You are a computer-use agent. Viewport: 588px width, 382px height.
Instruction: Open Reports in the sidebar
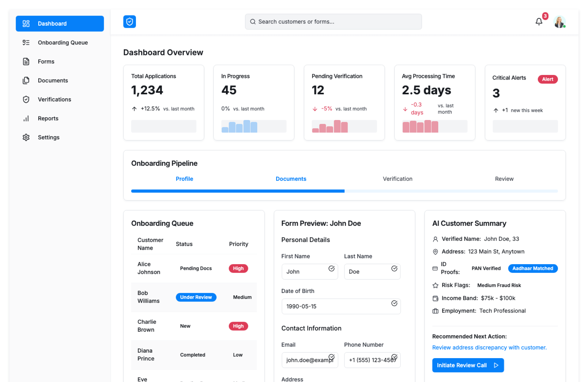coord(48,118)
